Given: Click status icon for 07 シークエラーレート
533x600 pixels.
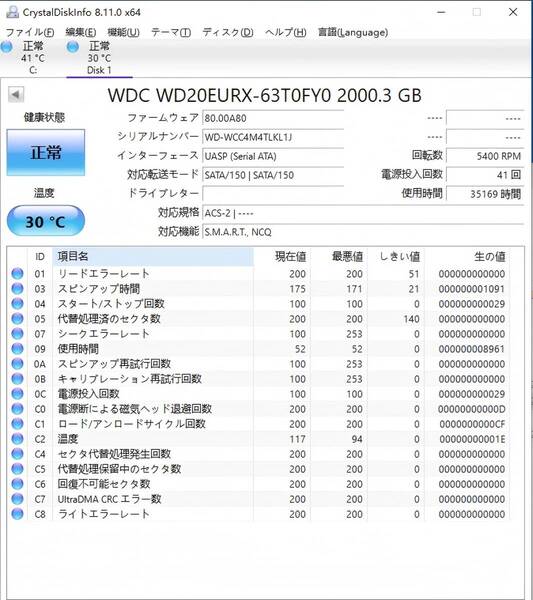Looking at the screenshot, I should pyautogui.click(x=17, y=334).
